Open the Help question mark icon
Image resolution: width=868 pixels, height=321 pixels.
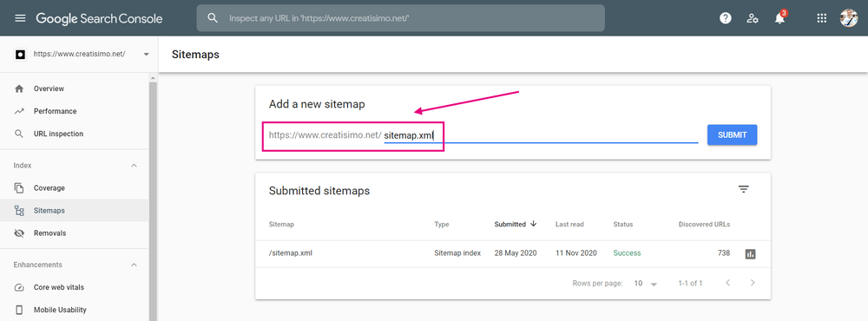725,18
